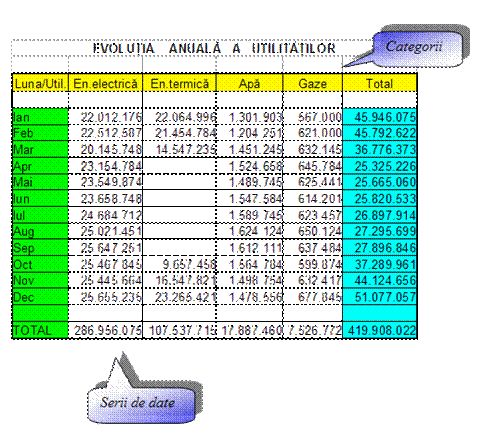The image size is (498, 435).
Task: Click the Luna/Util. header cell
Action: point(40,83)
